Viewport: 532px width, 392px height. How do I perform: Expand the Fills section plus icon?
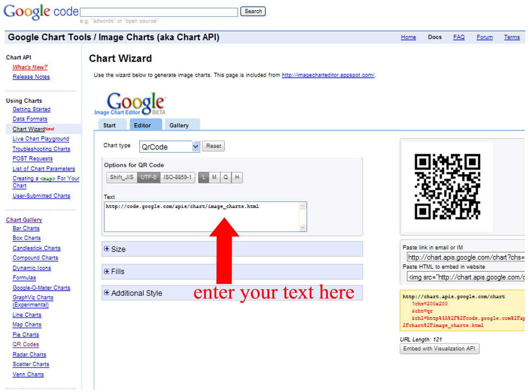coord(107,271)
